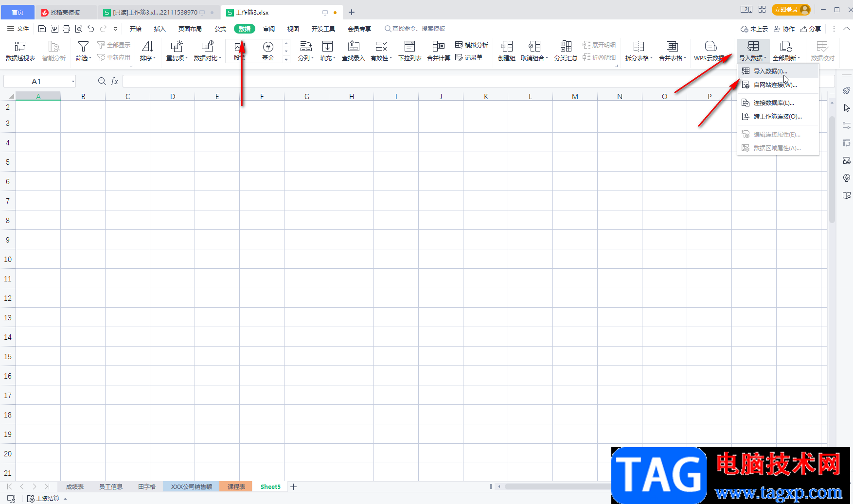853x504 pixels.
Task: Open Consolidate (合并计算) tool
Action: coord(439,51)
